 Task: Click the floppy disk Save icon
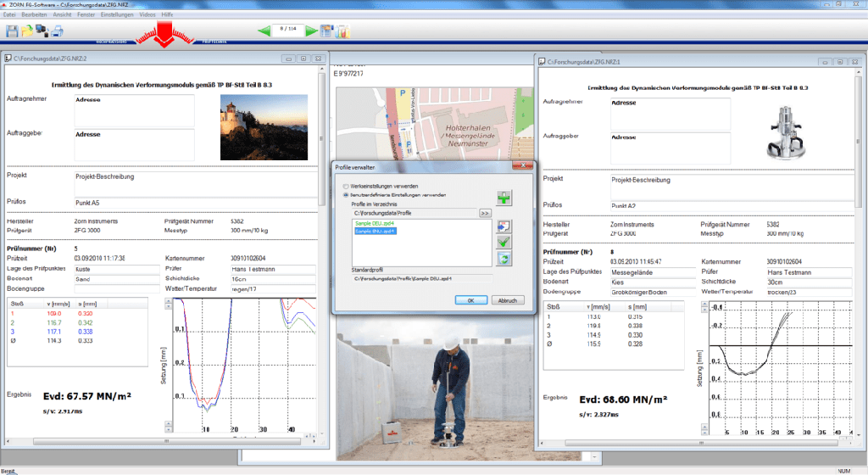pos(12,31)
